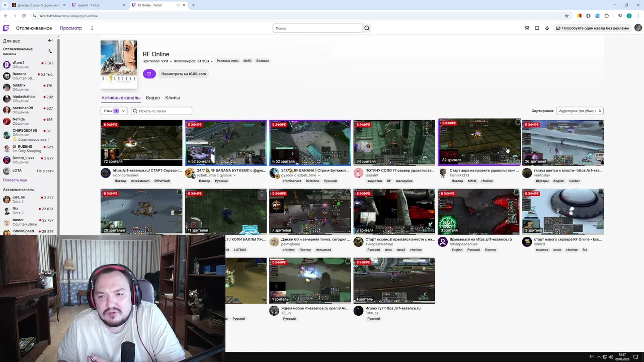
Task: Click the sidebar vertical scrollbar
Action: point(58,136)
